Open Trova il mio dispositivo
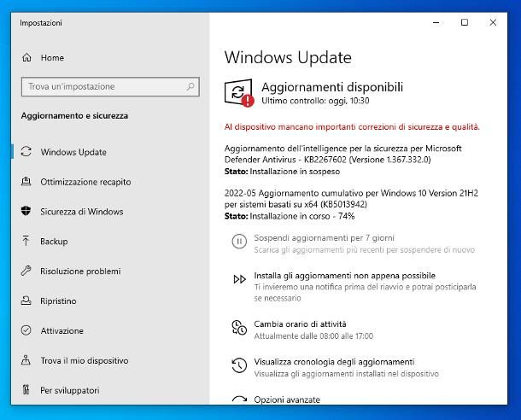This screenshot has width=521, height=420. point(85,360)
